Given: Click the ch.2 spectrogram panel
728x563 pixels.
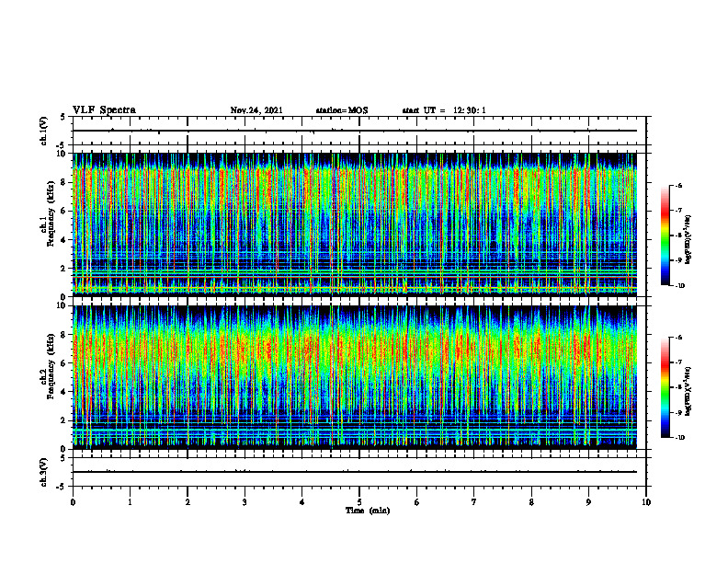Looking at the screenshot, I should (x=355, y=377).
